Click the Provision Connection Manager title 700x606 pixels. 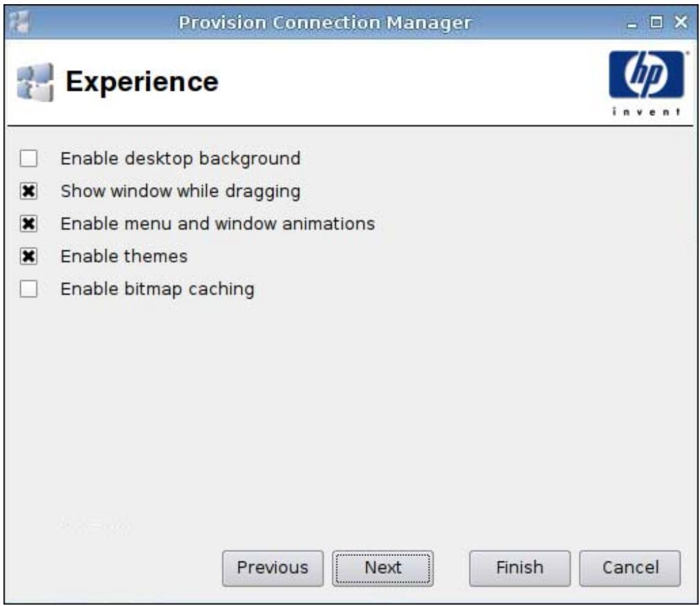pos(325,22)
